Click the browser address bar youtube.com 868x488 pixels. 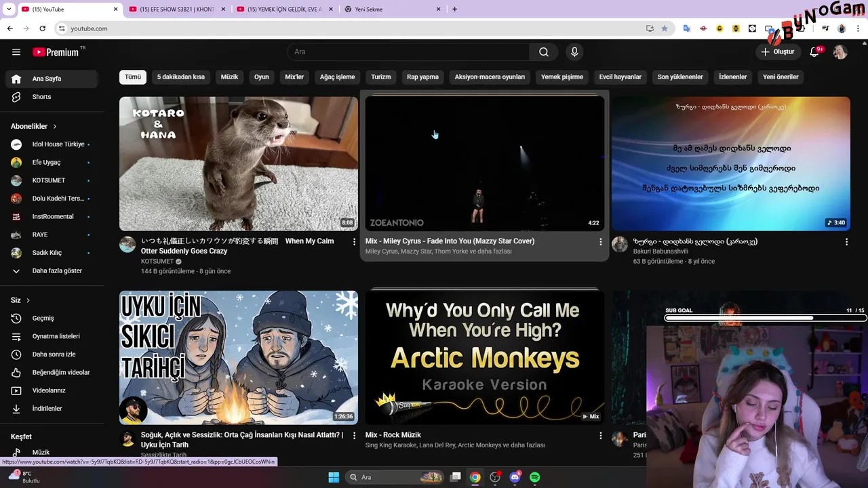[353, 28]
